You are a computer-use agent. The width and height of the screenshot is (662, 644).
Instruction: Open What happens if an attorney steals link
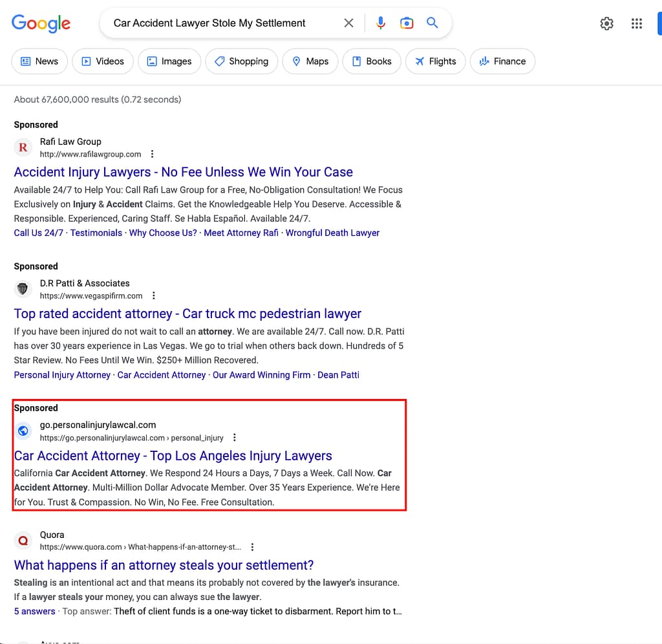tap(164, 565)
